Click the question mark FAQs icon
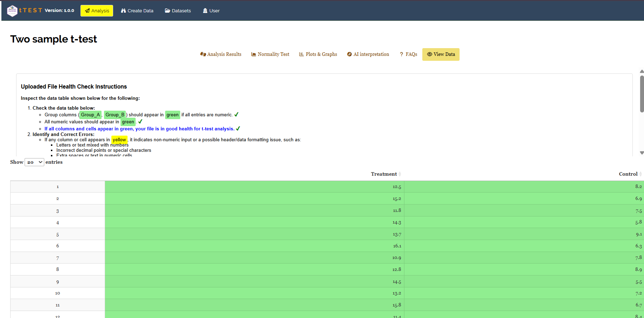Viewport: 644px width, 318px height. pos(402,54)
